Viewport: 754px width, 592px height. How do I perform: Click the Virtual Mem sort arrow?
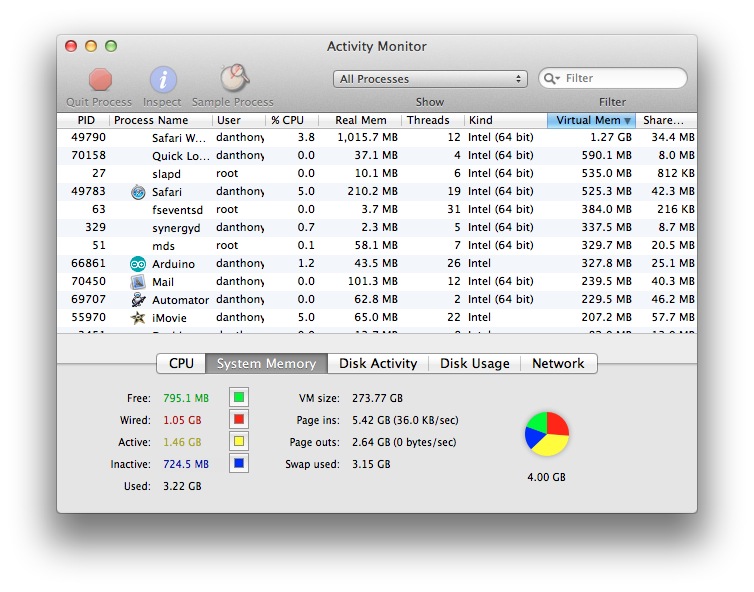(x=627, y=121)
